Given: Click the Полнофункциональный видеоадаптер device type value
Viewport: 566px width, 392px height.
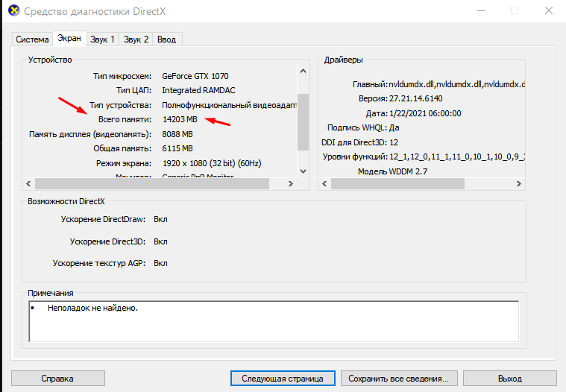Looking at the screenshot, I should 230,105.
